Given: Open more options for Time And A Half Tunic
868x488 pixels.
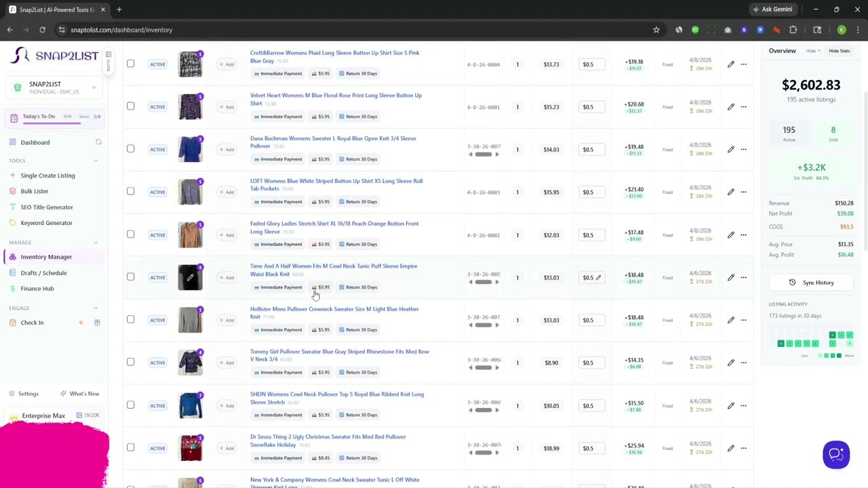Looking at the screenshot, I should click(x=743, y=278).
